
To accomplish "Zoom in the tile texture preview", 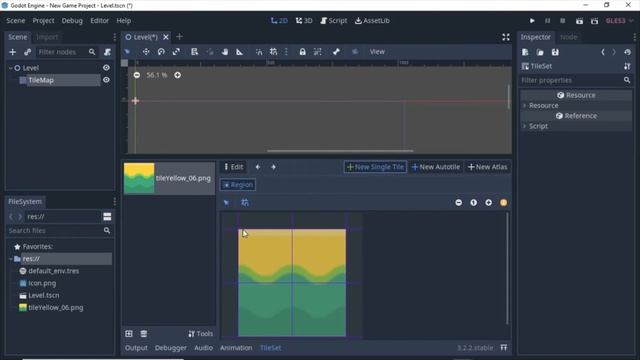I will pos(489,202).
